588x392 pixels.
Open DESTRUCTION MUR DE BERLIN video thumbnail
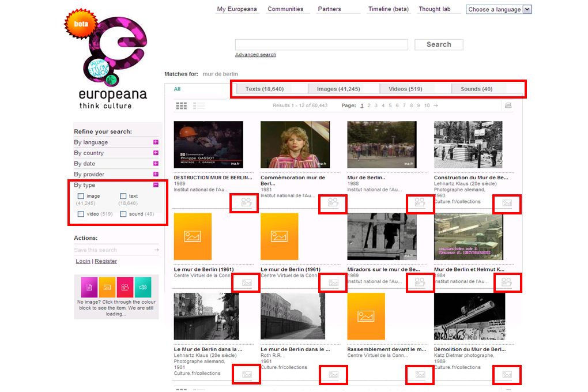pos(209,145)
